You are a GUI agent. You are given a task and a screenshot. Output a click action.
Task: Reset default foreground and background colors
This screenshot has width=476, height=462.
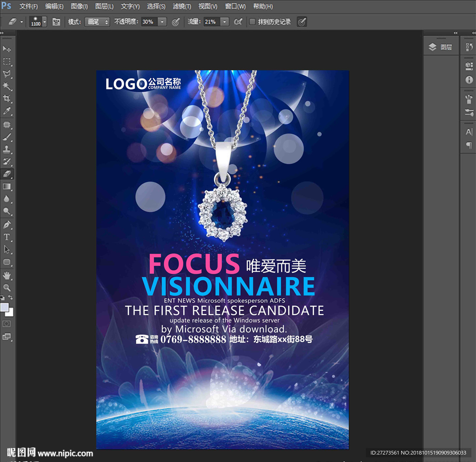2,298
